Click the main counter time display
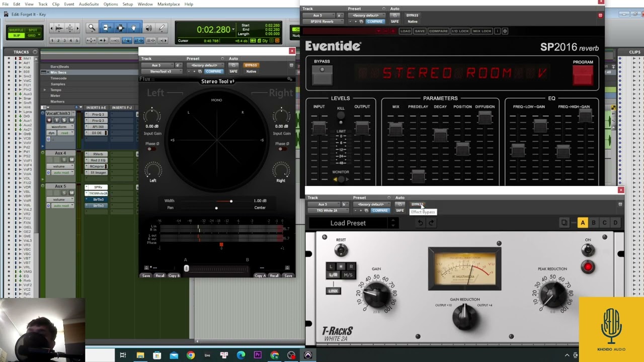The width and height of the screenshot is (644, 362). tap(213, 30)
